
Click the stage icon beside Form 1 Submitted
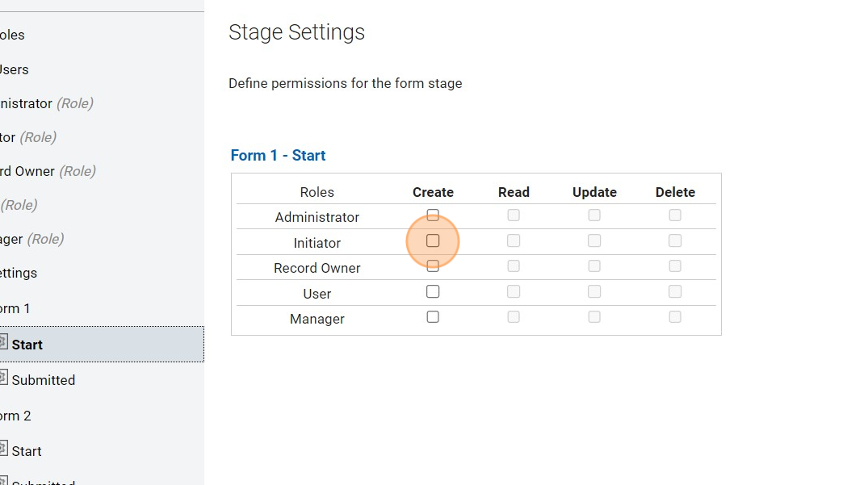tap(3, 378)
